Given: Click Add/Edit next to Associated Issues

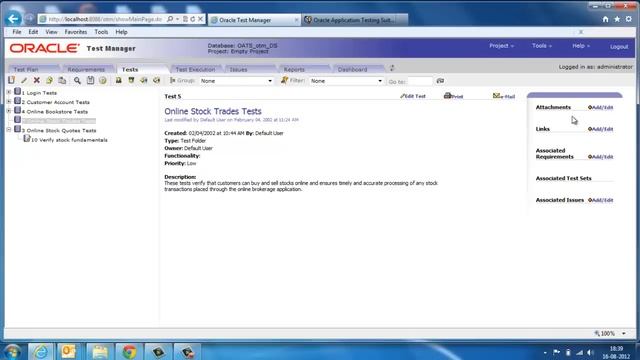Looking at the screenshot, I should click(600, 200).
